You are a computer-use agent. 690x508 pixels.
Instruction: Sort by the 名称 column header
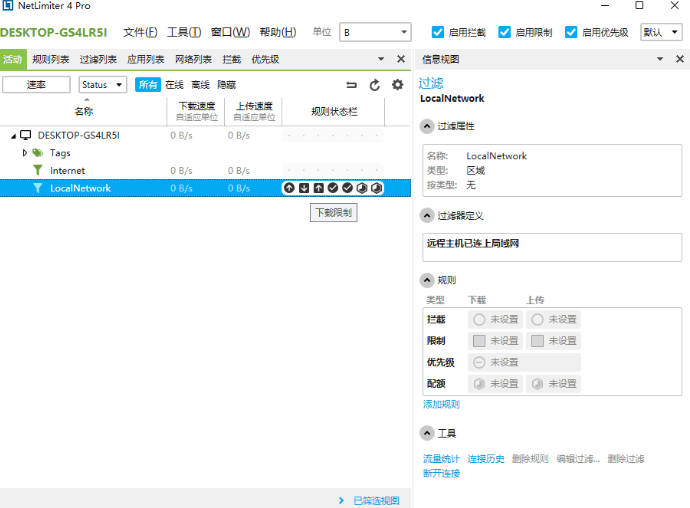(x=84, y=111)
